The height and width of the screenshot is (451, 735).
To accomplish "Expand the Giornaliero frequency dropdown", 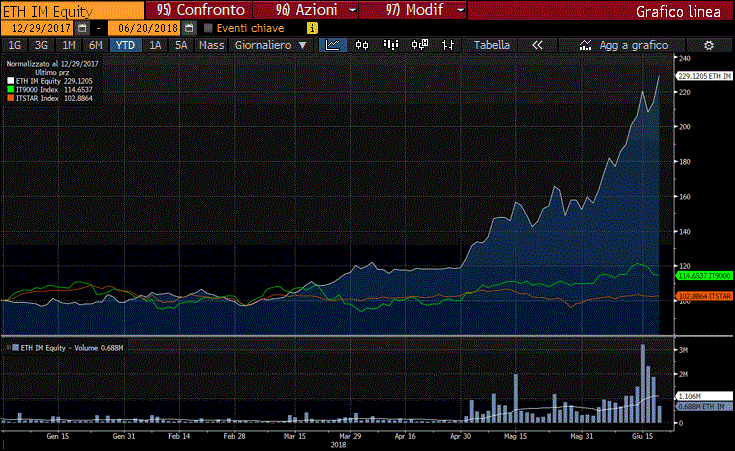I will pyautogui.click(x=271, y=45).
